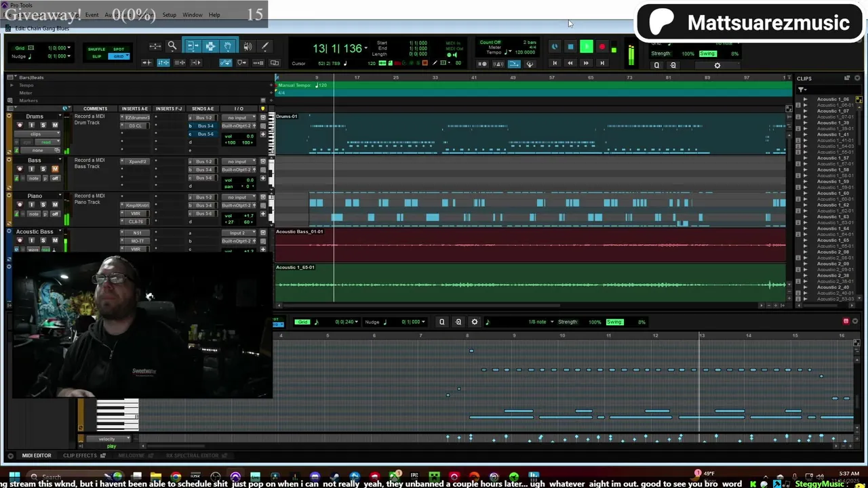This screenshot has height=488, width=868.
Task: Open the Nudge value dropdown
Action: pyautogui.click(x=69, y=56)
